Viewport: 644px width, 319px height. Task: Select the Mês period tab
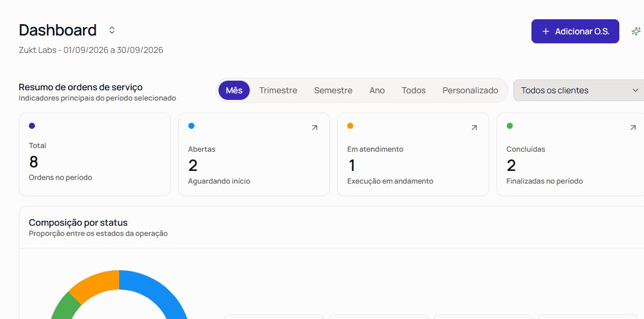[x=234, y=90]
